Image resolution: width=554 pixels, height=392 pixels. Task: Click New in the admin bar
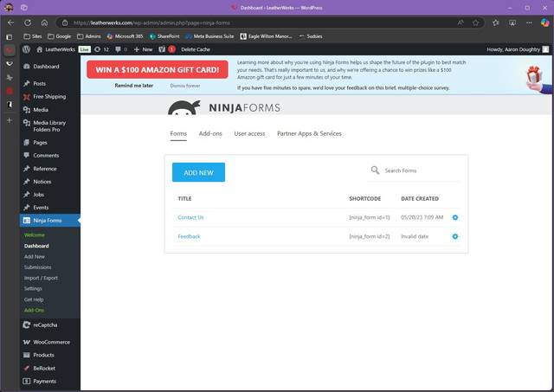(143, 49)
